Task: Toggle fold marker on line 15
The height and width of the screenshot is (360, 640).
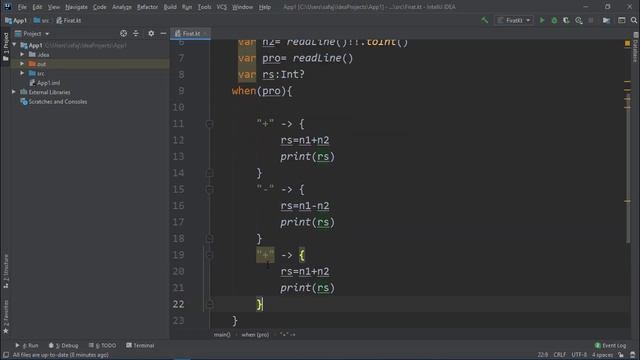Action: [209, 189]
